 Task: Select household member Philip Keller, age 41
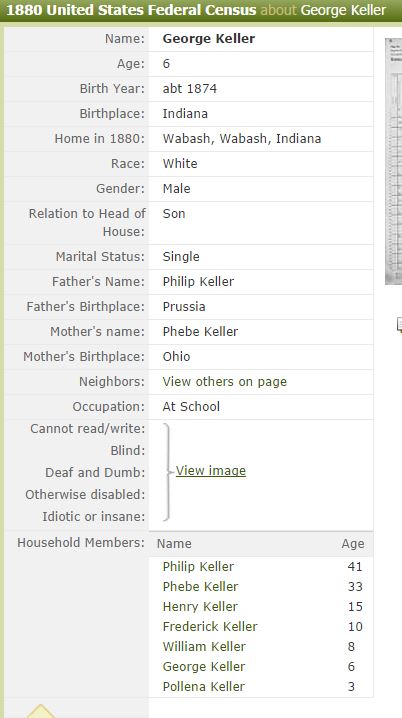[x=198, y=566]
